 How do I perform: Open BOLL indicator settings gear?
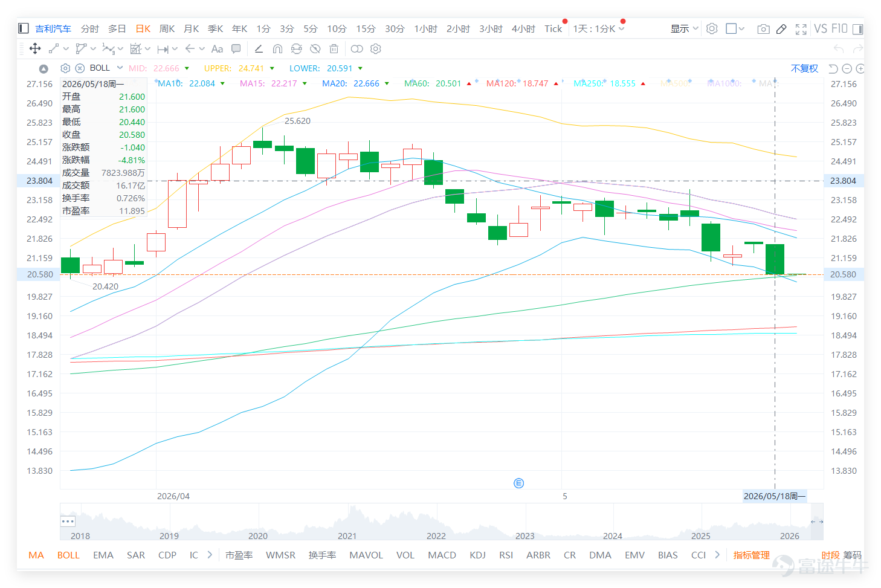[x=66, y=68]
